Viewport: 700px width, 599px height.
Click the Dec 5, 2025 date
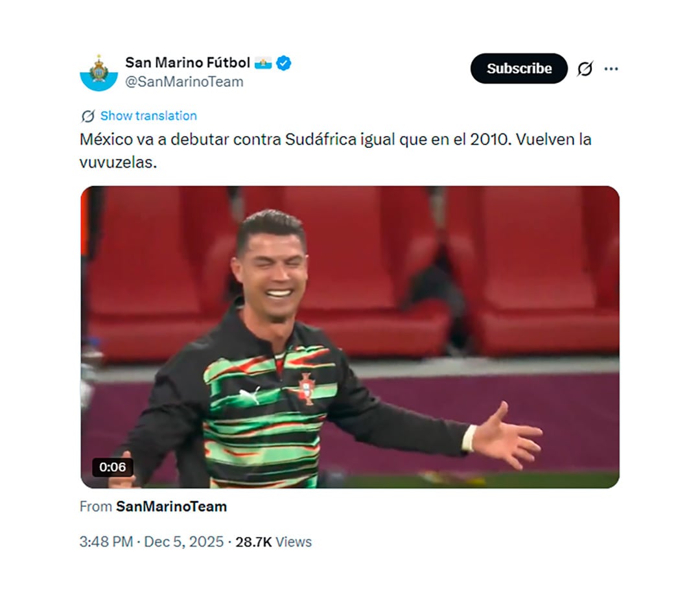pos(183,541)
